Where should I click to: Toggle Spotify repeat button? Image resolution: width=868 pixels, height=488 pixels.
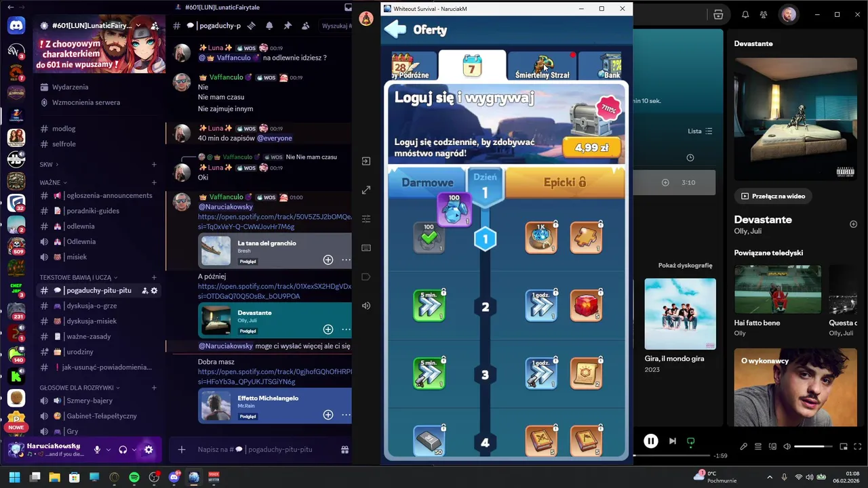coord(690,441)
